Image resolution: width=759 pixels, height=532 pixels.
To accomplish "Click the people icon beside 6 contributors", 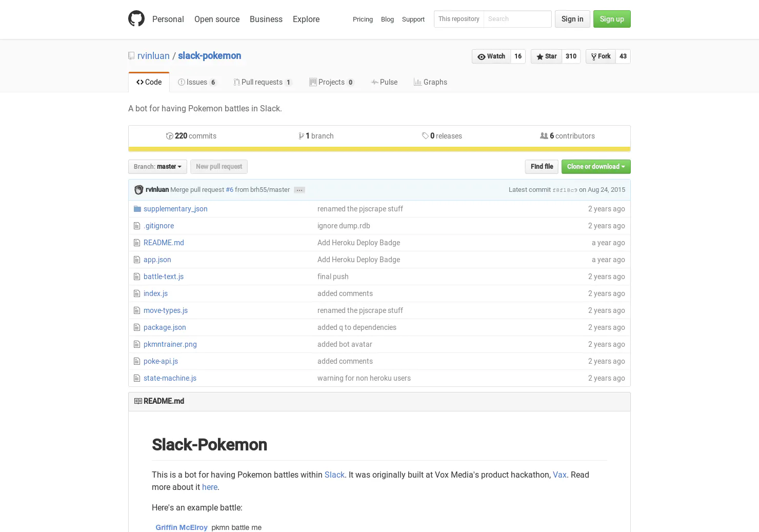I will coord(544,136).
